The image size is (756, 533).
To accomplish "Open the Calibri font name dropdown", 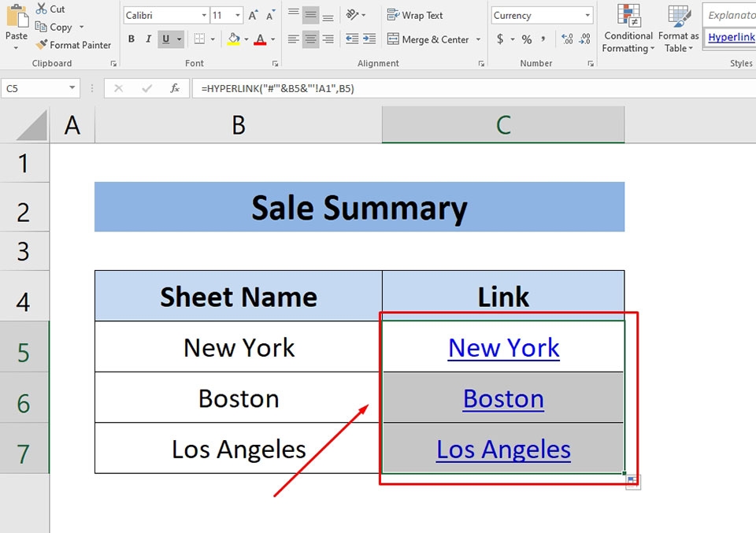I will pyautogui.click(x=203, y=14).
